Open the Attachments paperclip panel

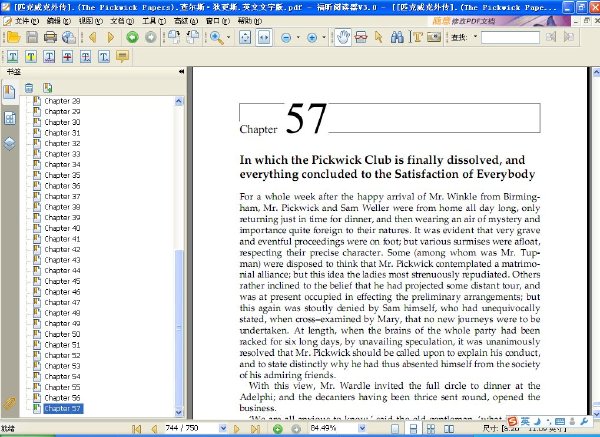click(x=9, y=403)
